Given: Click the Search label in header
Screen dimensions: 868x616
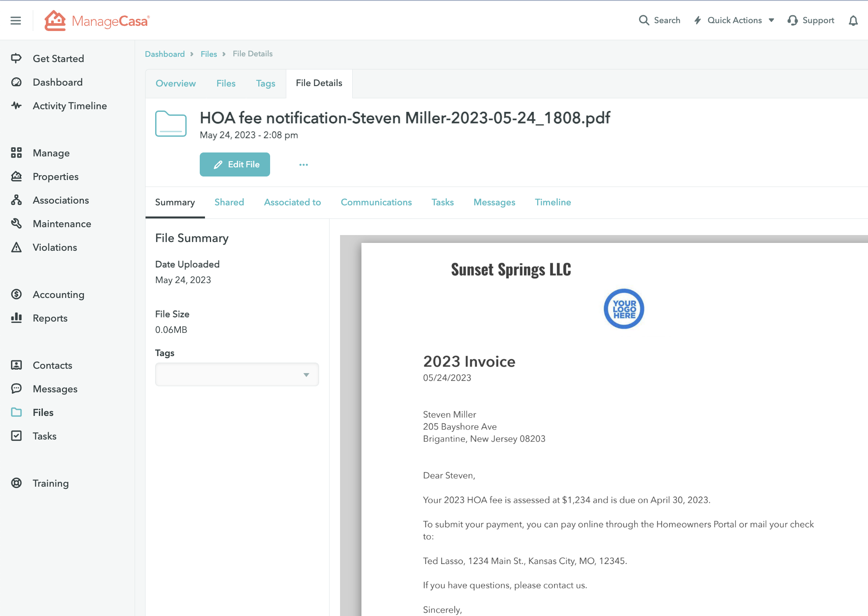Looking at the screenshot, I should tap(667, 20).
